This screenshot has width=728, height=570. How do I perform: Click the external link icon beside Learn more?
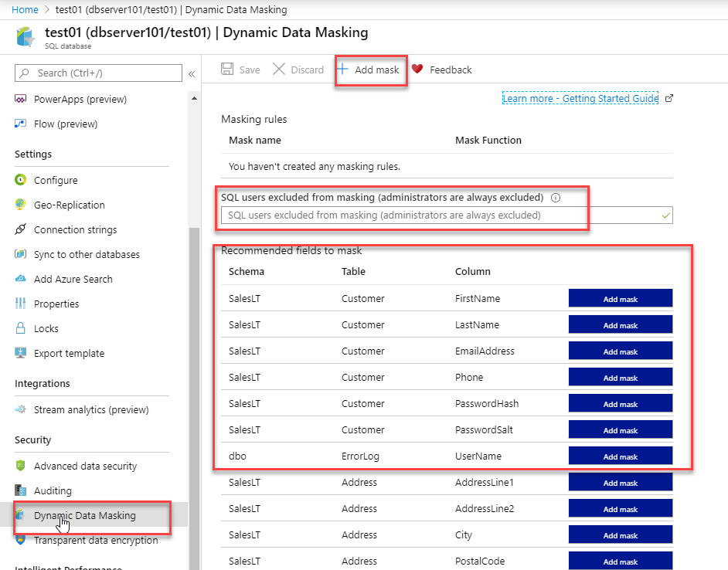[x=669, y=98]
